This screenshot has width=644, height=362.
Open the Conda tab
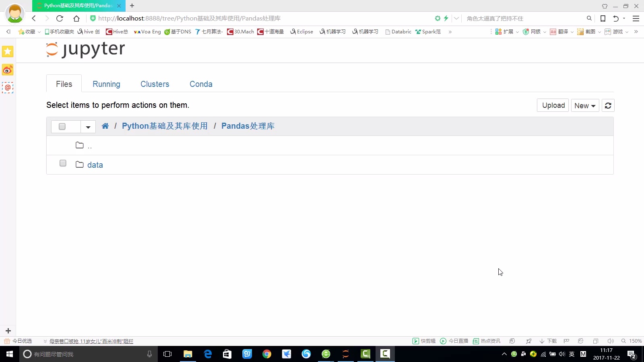(x=201, y=84)
